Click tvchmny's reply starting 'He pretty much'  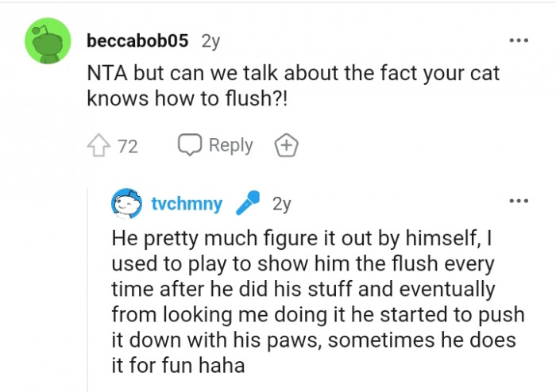click(318, 302)
